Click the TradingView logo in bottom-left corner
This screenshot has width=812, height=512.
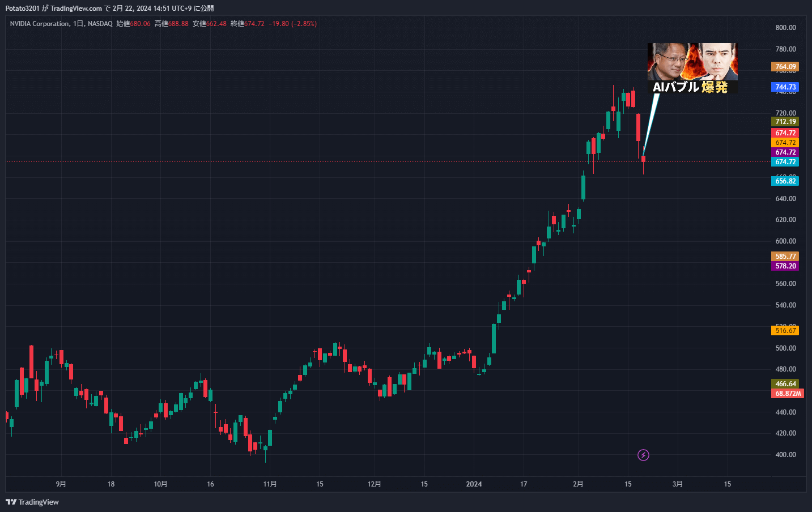tap(32, 502)
